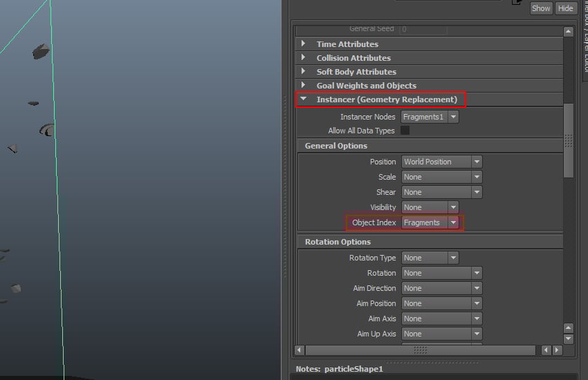Open the Aim Up Axis dropdown
Image resolution: width=588 pixels, height=380 pixels.
click(x=442, y=334)
